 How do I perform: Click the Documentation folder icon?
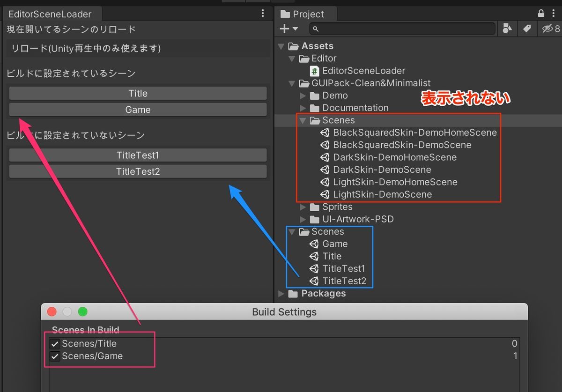coord(315,108)
